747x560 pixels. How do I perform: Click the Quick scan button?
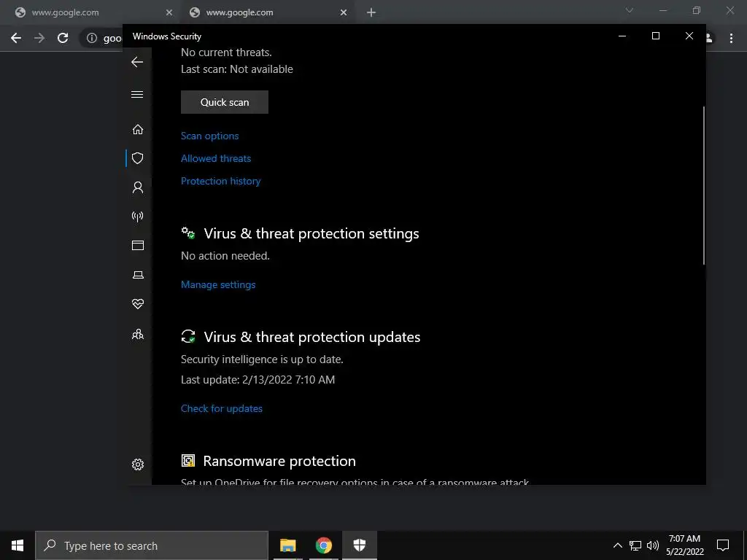click(225, 102)
